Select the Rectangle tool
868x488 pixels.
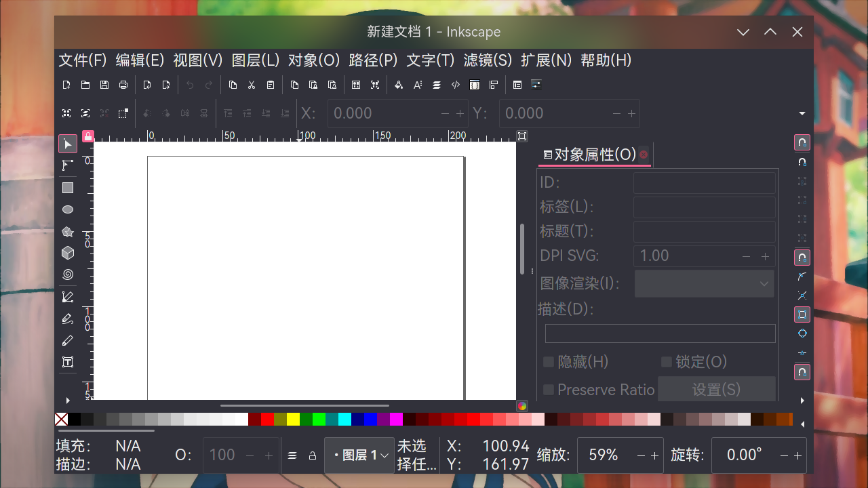[67, 187]
